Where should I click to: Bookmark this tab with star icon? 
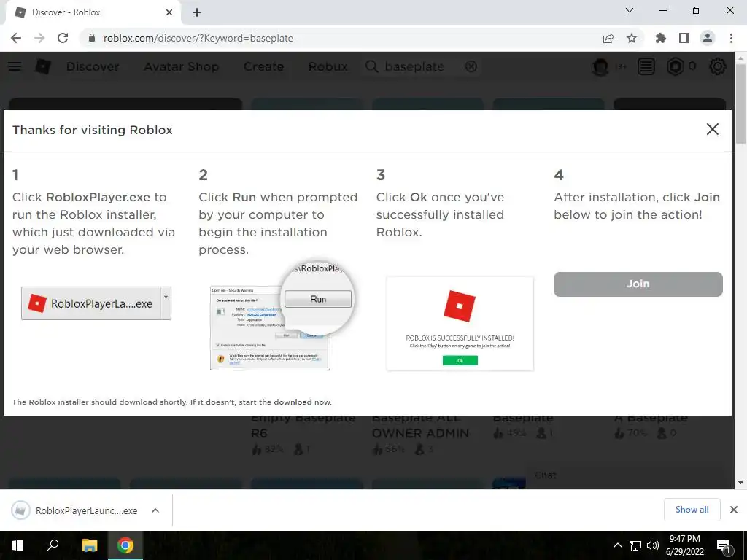[632, 38]
